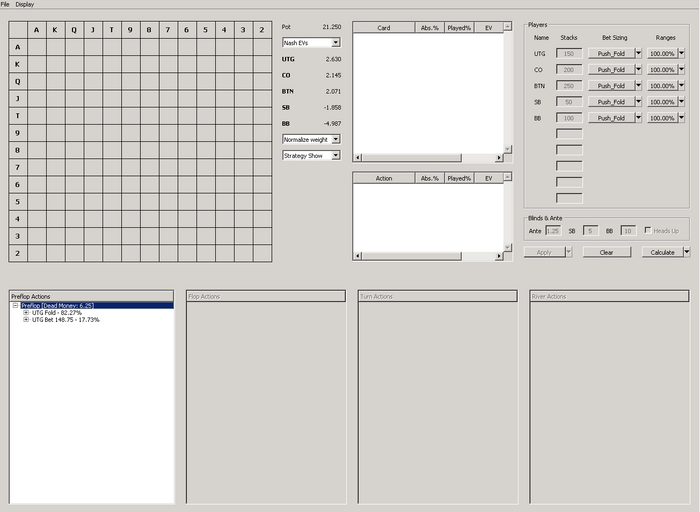700x512 pixels.
Task: Click Action table scroll up arrow
Action: coord(508,177)
